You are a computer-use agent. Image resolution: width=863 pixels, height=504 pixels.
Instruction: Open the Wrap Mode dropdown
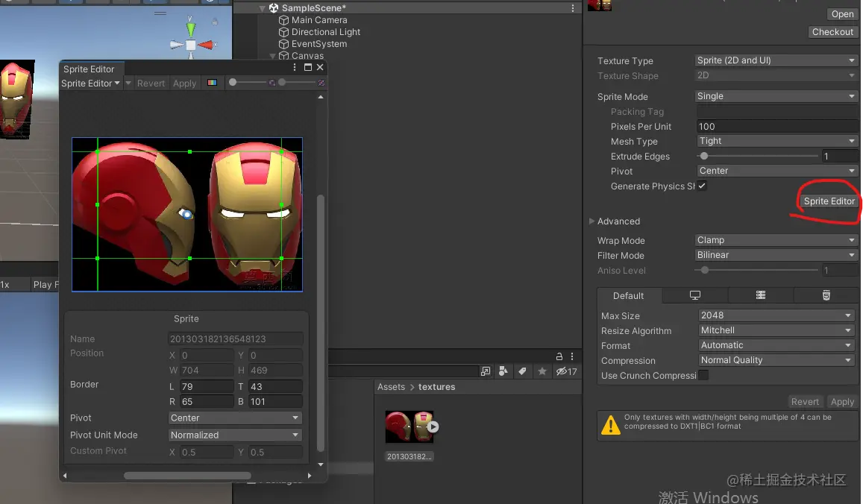776,240
